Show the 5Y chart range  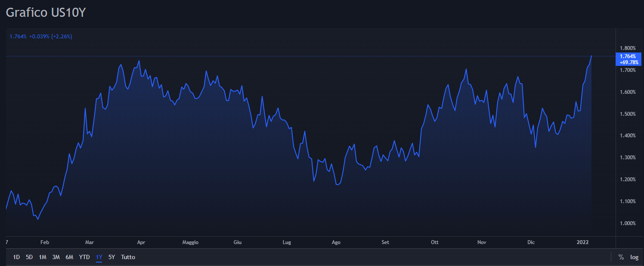(x=111, y=257)
